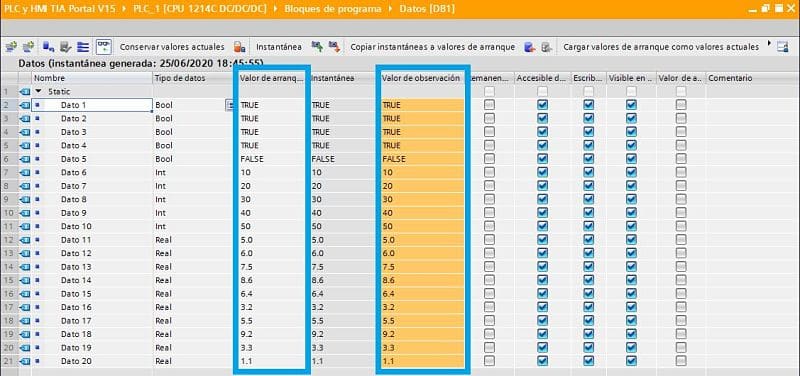Click the tag icon of the Static row
The width and height of the screenshot is (800, 376).
click(x=24, y=91)
